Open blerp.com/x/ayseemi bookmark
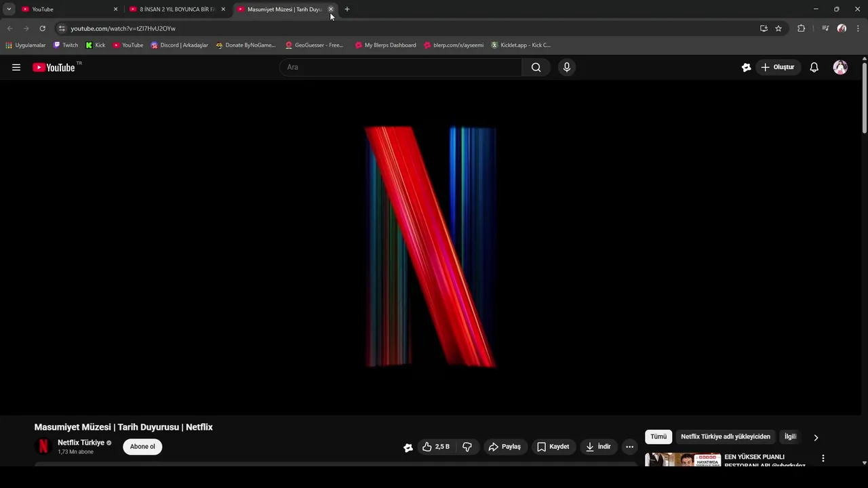Screen dimensions: 868x488 click(454, 45)
